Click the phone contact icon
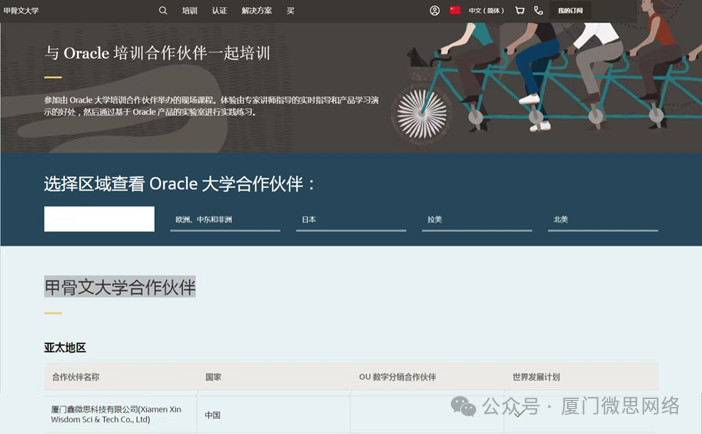This screenshot has height=434, width=702. [539, 10]
